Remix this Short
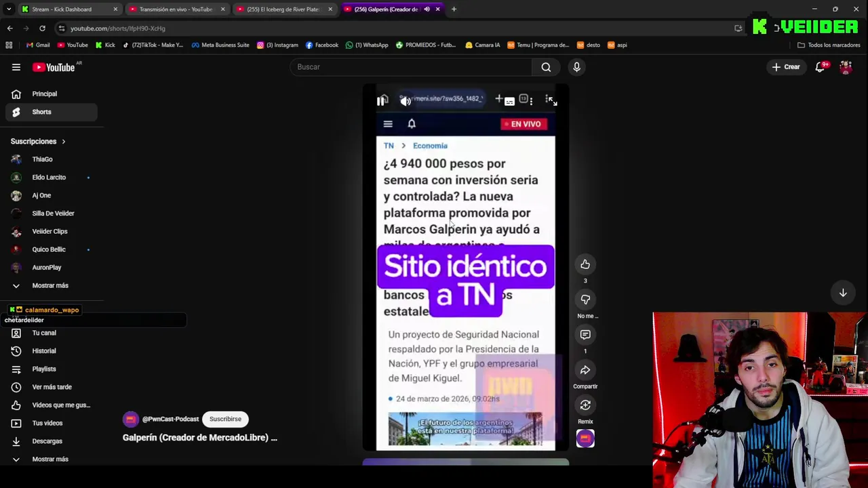 pos(585,405)
